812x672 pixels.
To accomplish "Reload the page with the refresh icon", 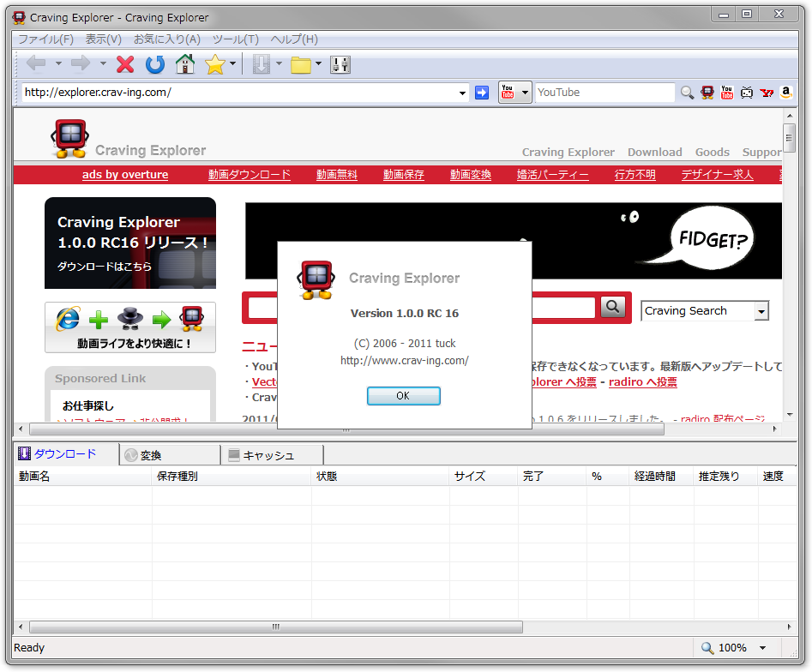I will click(155, 64).
